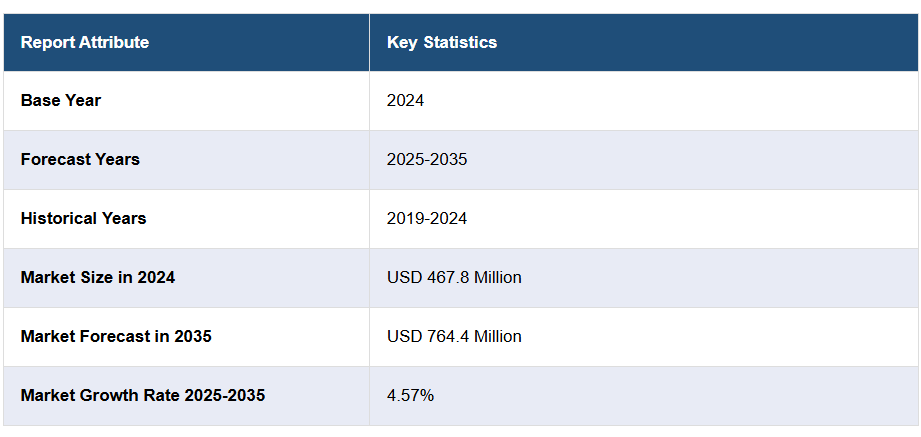Click the word Statistics in the header

click(460, 42)
